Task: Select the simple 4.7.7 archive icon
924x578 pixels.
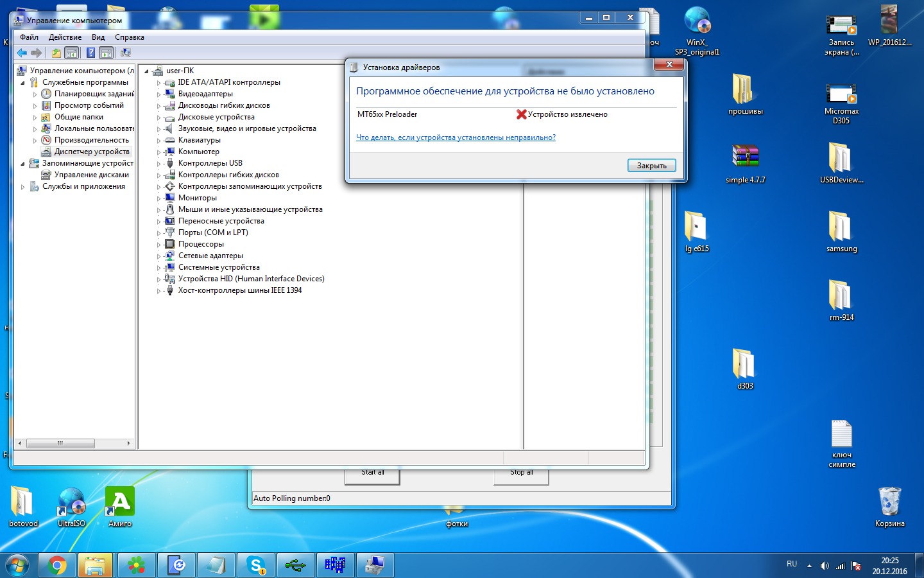Action: (745, 157)
